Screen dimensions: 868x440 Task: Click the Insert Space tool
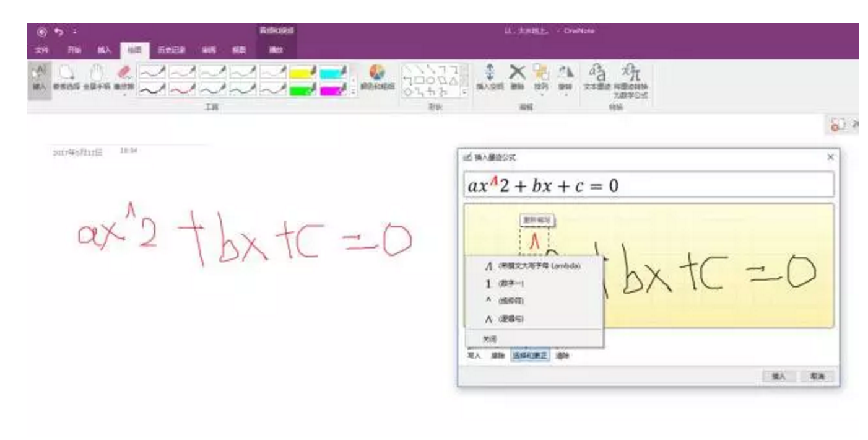[490, 76]
